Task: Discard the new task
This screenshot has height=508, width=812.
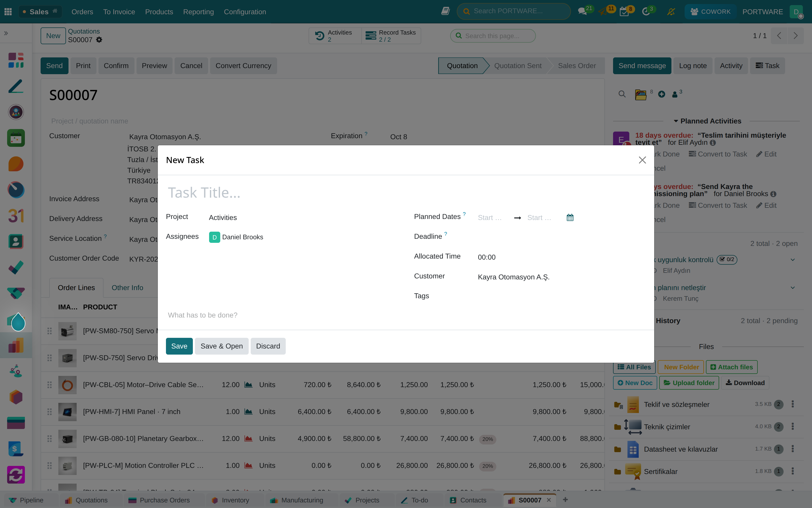Action: click(x=268, y=346)
